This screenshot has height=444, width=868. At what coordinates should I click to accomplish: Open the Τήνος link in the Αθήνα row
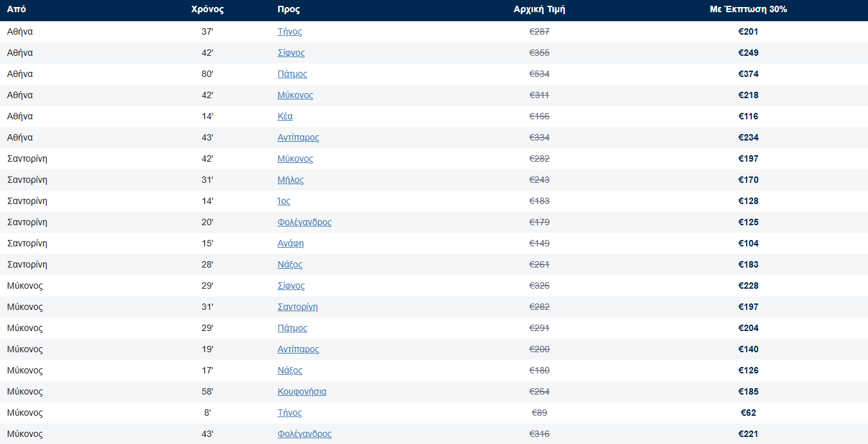(x=290, y=31)
